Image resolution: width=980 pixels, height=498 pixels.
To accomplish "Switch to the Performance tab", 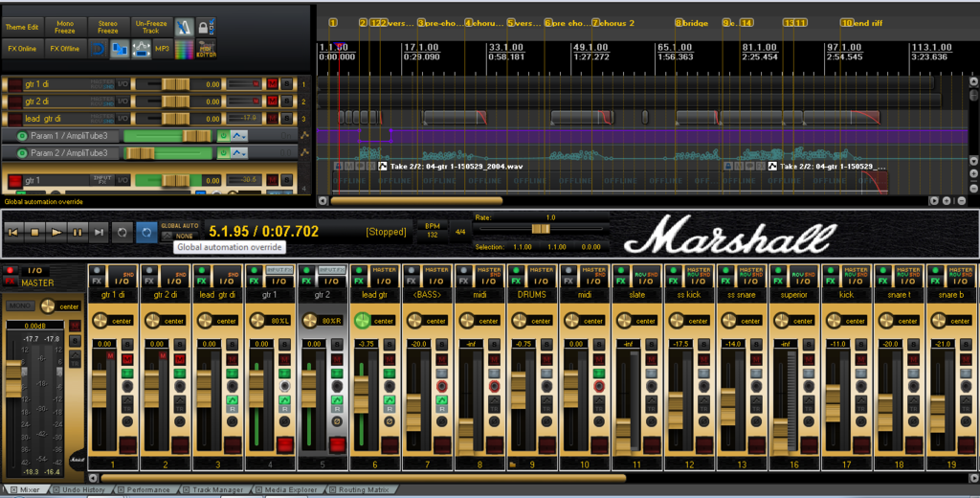I will pyautogui.click(x=148, y=490).
